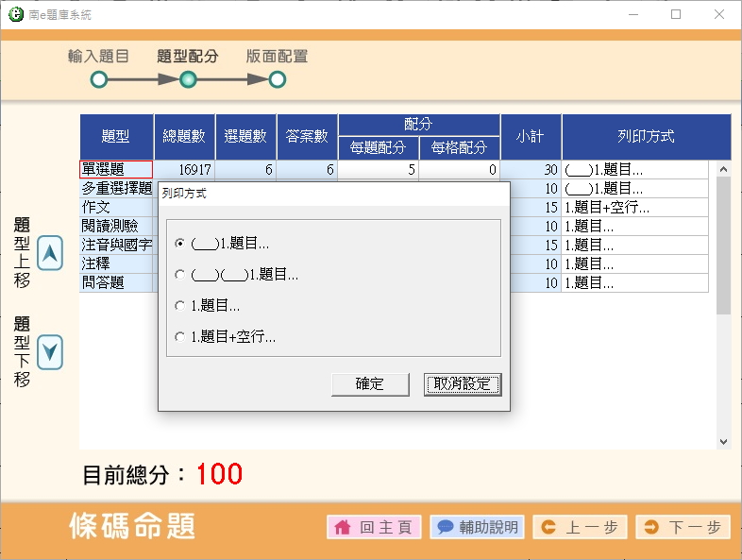Click the move question type up arrow
The height and width of the screenshot is (560, 742).
pyautogui.click(x=50, y=252)
